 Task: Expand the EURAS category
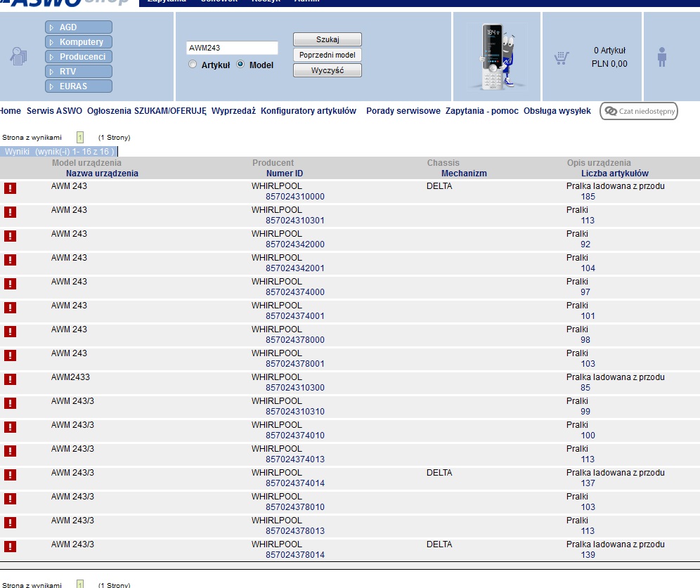tap(79, 86)
